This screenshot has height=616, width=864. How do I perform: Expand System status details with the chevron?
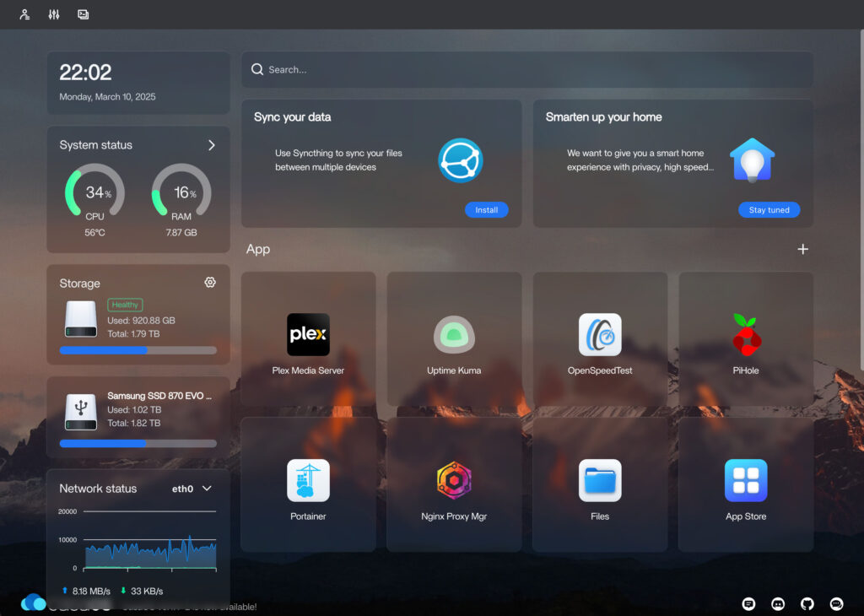tap(212, 144)
